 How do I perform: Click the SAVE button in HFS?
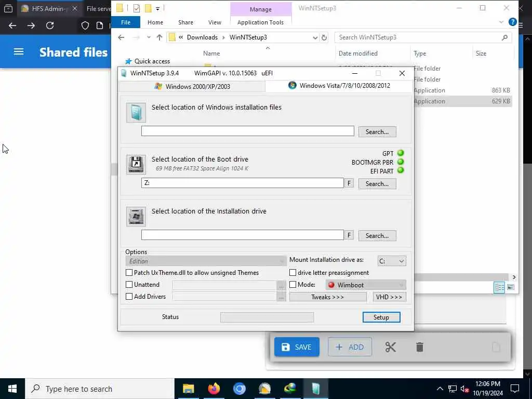[297, 347]
